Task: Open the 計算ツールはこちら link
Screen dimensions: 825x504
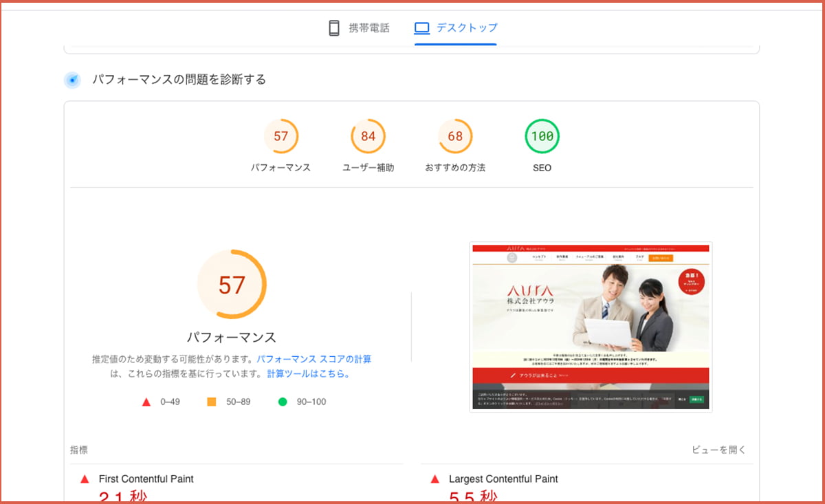Action: pos(309,374)
